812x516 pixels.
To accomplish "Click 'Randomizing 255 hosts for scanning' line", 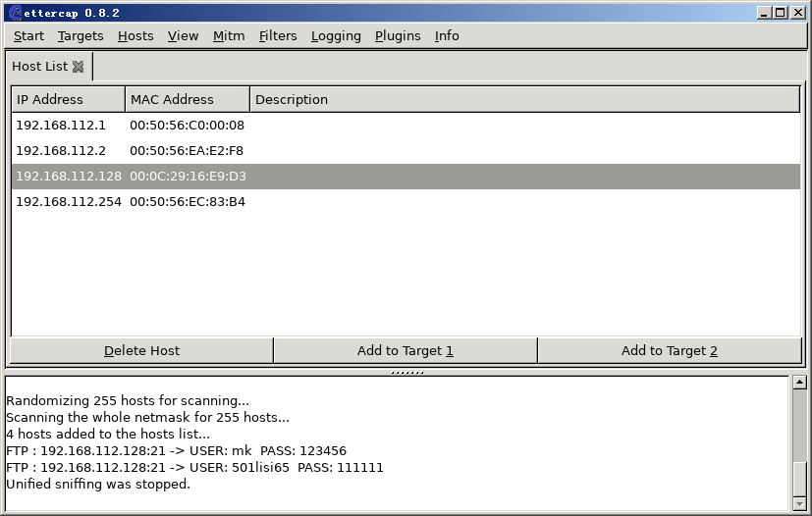I will point(128,400).
